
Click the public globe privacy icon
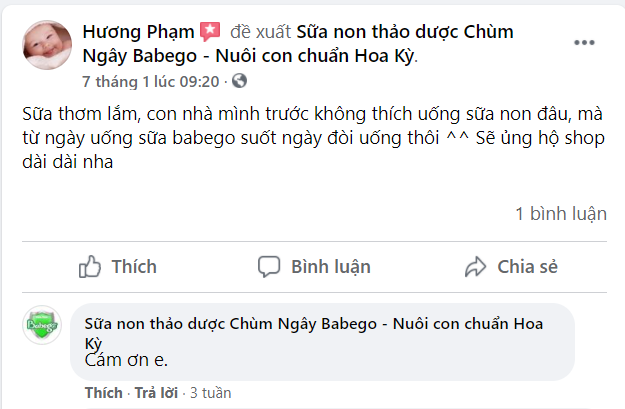[239, 81]
